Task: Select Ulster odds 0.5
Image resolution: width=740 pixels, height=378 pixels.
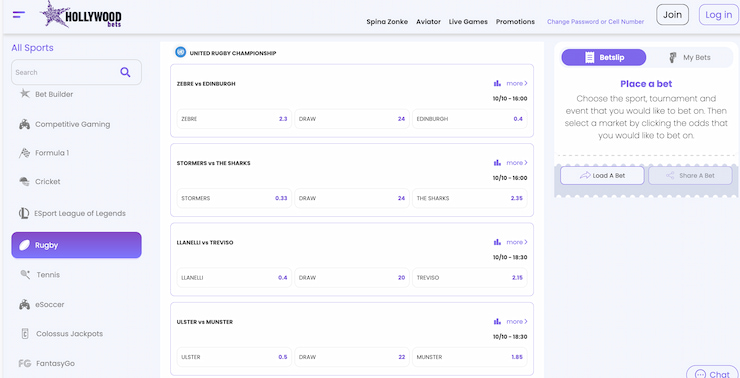Action: [235, 357]
